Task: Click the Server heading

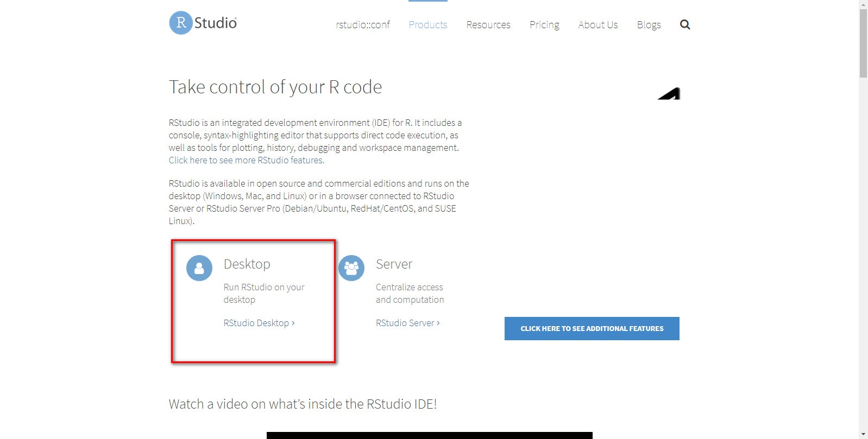Action: pos(394,264)
